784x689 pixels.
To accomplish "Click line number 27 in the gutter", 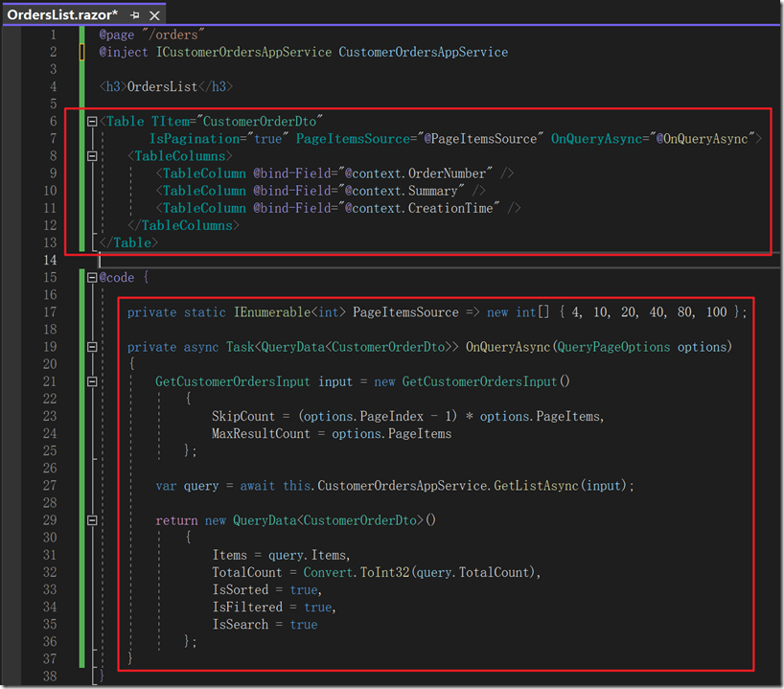I will point(50,486).
